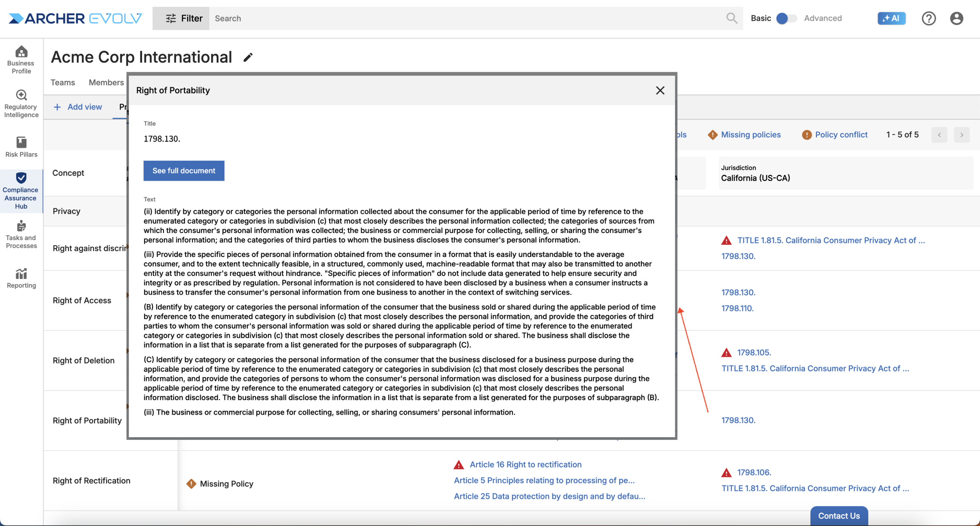Viewport: 980px width, 526px height.
Task: Select the Right of Deletion concept row
Action: pos(83,361)
